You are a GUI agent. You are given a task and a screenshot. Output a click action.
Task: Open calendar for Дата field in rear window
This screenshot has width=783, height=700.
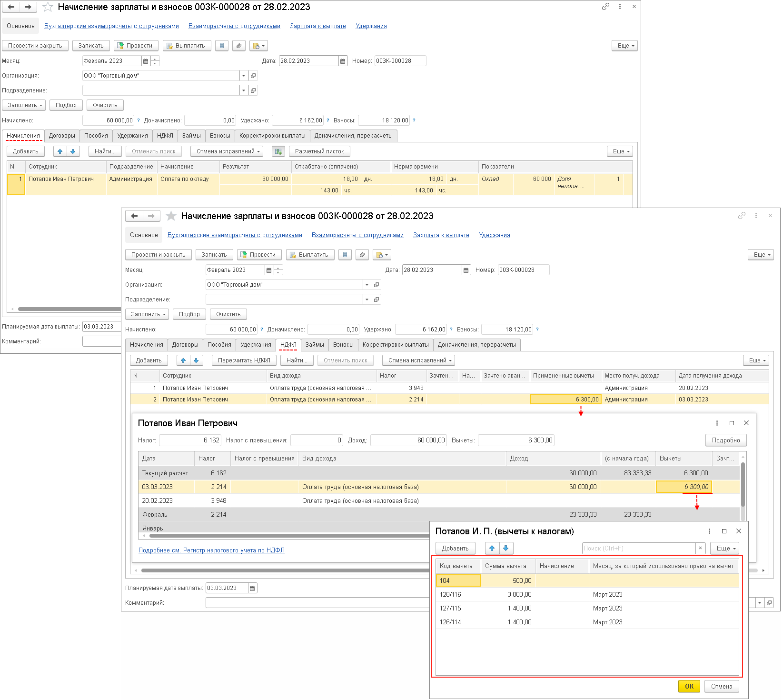343,61
